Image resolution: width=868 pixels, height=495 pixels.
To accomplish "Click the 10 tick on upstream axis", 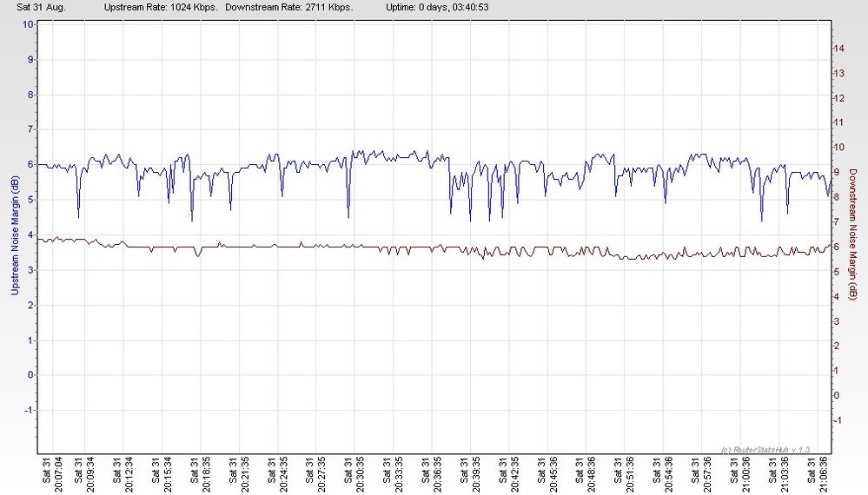I will 28,24.
